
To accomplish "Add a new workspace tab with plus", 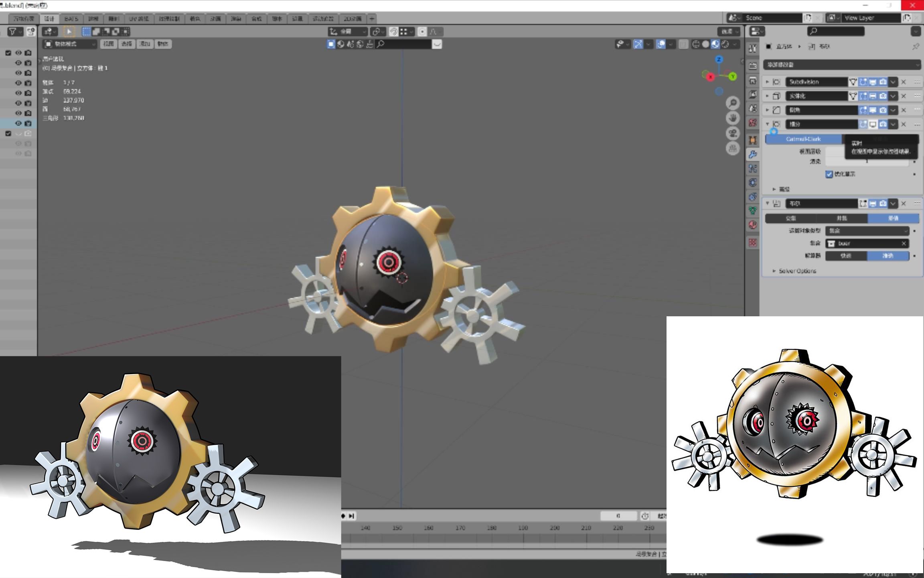I will tap(372, 19).
